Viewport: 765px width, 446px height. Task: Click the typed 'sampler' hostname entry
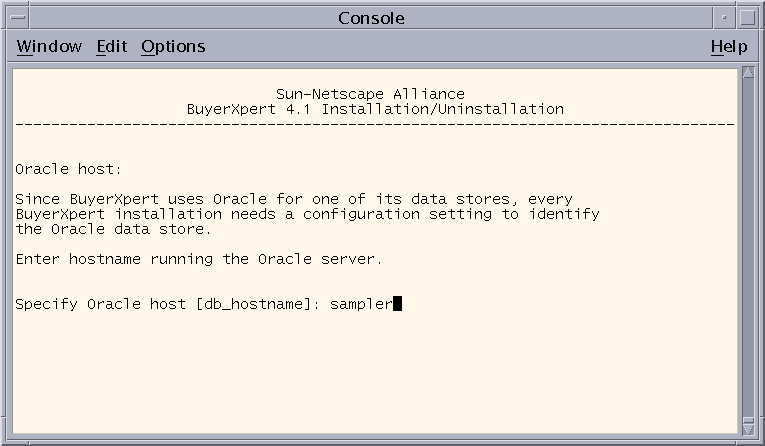click(361, 304)
